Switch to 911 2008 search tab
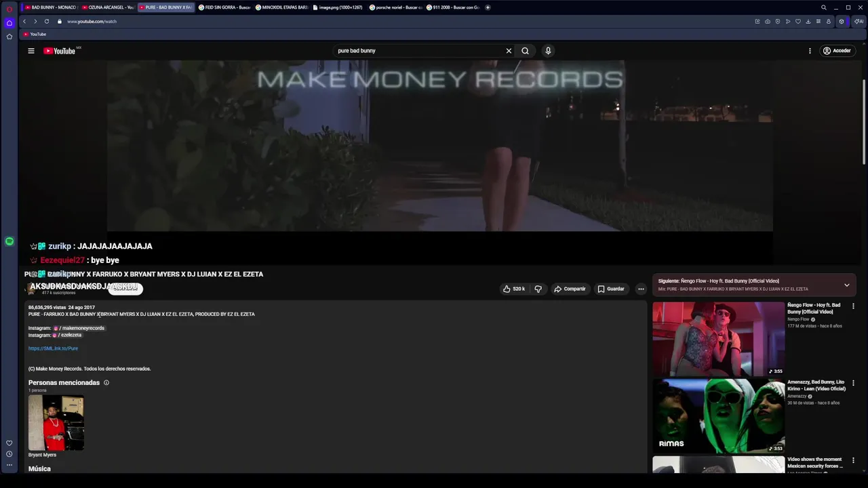 452,7
